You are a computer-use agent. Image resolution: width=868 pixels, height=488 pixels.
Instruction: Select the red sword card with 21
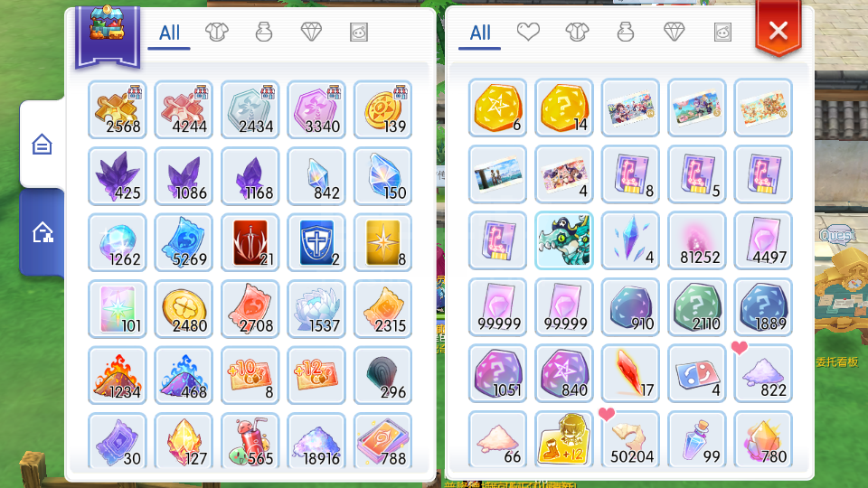(250, 242)
